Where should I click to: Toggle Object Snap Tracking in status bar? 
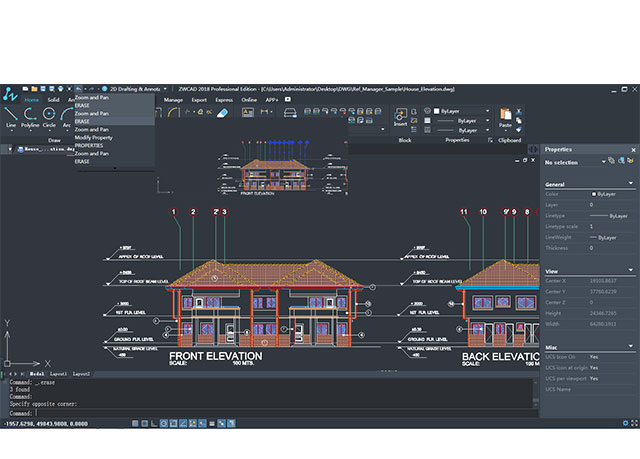click(x=183, y=424)
